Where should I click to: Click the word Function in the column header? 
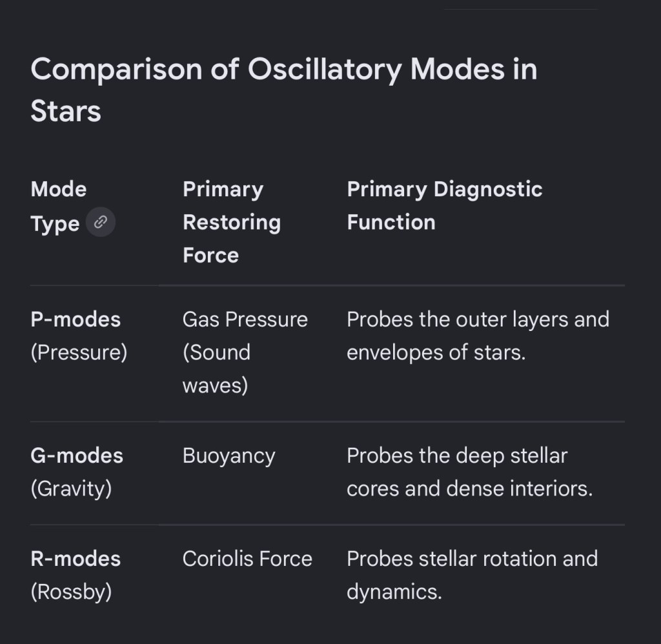[391, 222]
